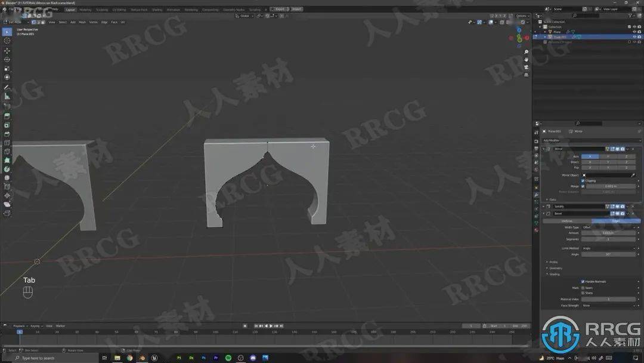Select the Rotate tool
The width and height of the screenshot is (644, 363).
(x=7, y=60)
